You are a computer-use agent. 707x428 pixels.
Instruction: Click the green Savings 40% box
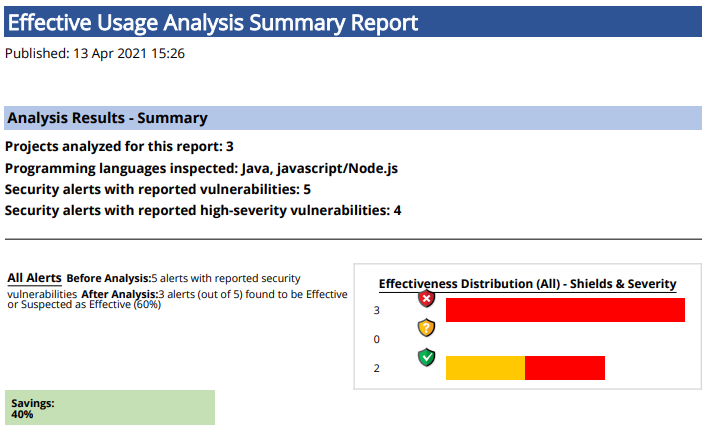click(110, 408)
